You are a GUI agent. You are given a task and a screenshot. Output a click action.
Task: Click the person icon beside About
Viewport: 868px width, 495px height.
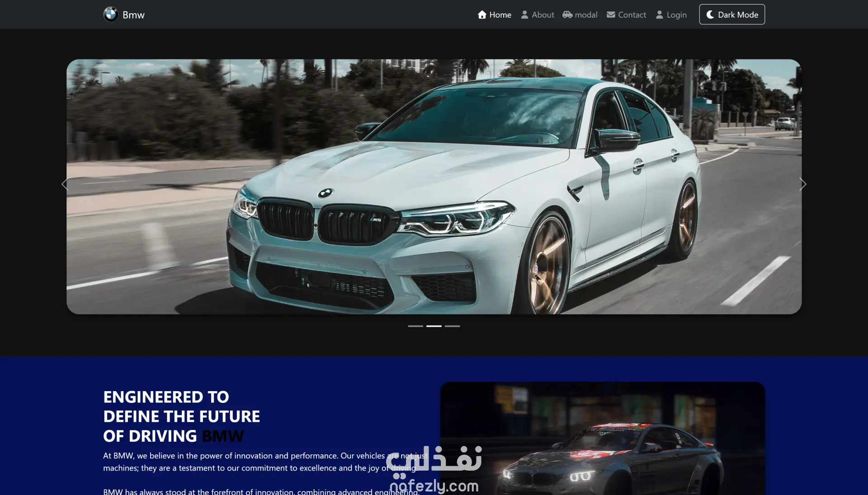524,14
